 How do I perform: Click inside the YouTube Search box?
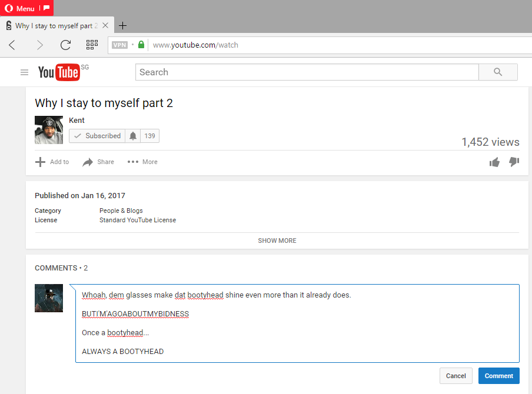pyautogui.click(x=307, y=72)
